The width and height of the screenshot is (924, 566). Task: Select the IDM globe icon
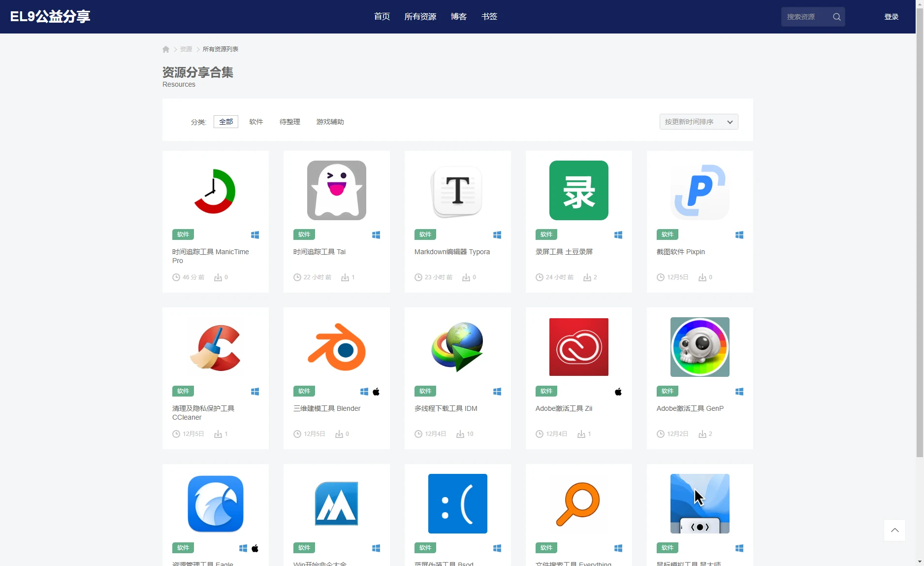tap(457, 347)
